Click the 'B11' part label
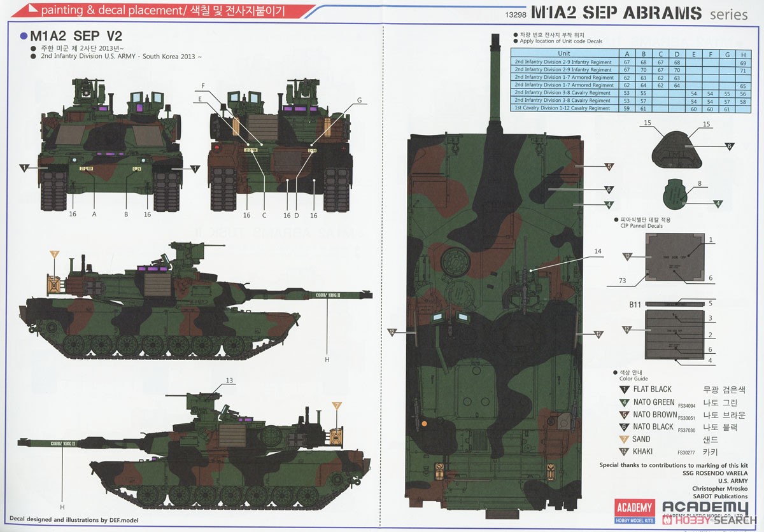The width and height of the screenshot is (764, 532). tap(635, 305)
